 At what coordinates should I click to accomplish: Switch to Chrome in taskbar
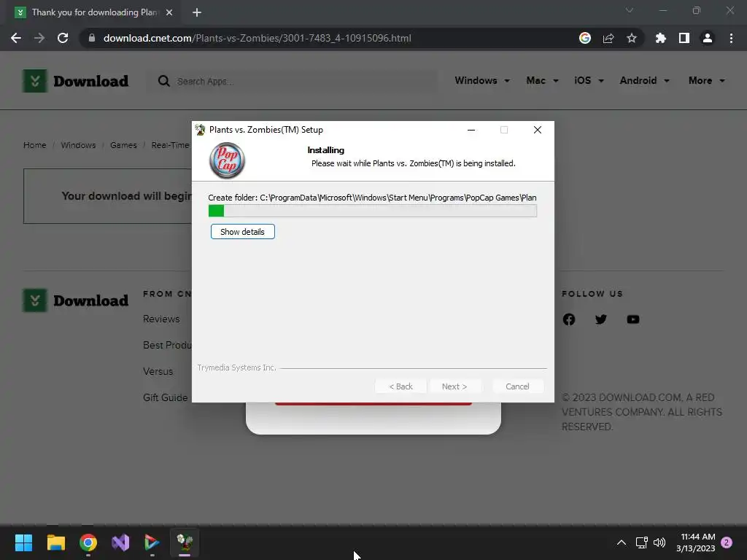tap(88, 542)
